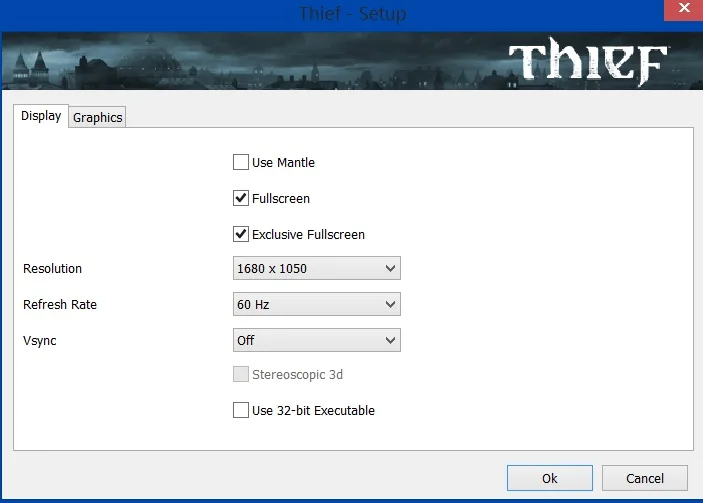Switch to the Graphics tab
Viewport: 703px width, 503px height.
click(x=97, y=117)
